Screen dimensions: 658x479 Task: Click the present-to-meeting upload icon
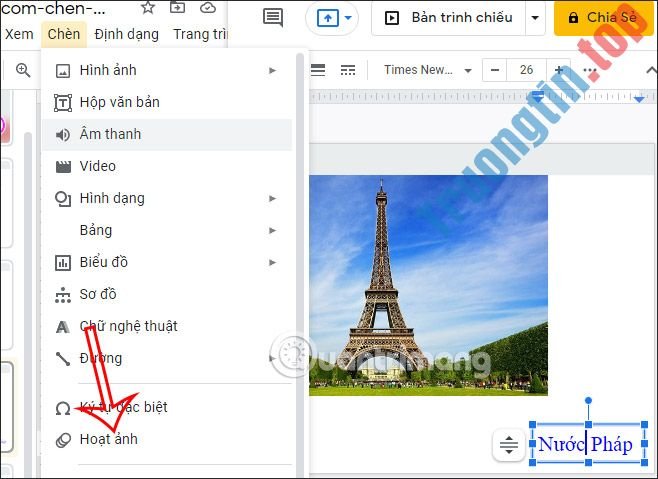click(x=328, y=18)
